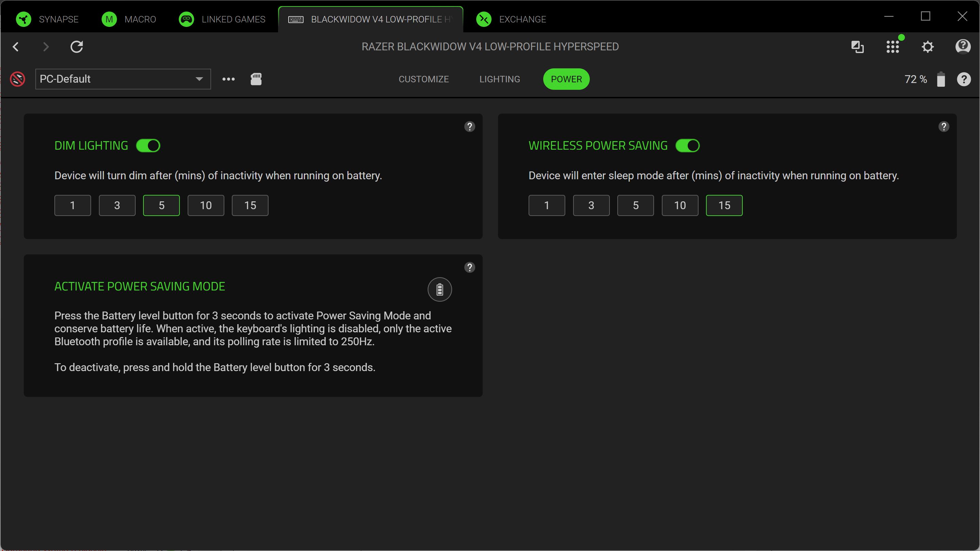Click the 72 % battery reading
This screenshot has width=980, height=551.
[916, 79]
